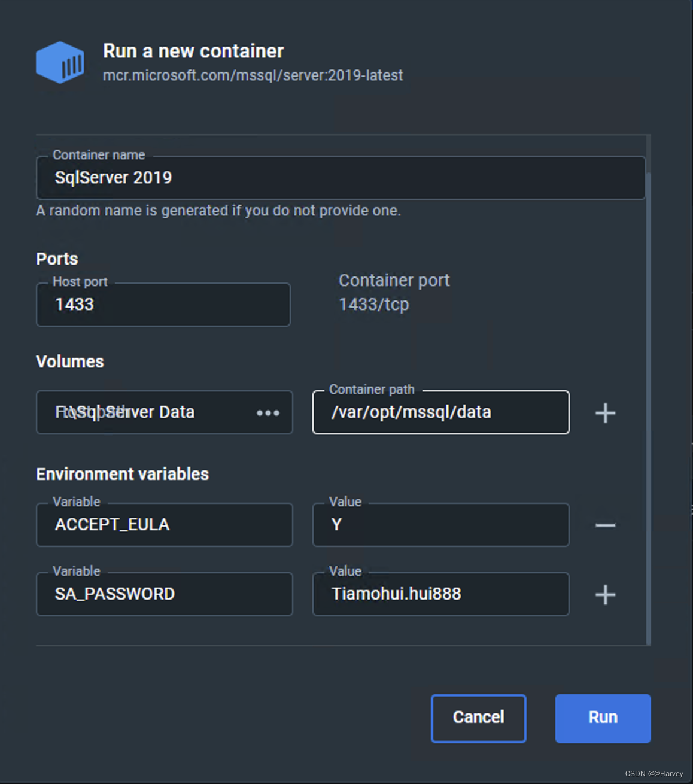Click the 'A random name is generated' hint
Screen dimensions: 693x784
tap(218, 211)
